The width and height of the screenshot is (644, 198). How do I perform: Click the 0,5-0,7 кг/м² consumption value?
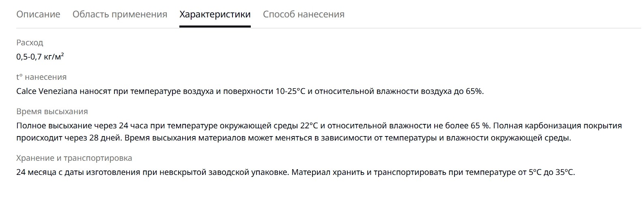(x=40, y=57)
